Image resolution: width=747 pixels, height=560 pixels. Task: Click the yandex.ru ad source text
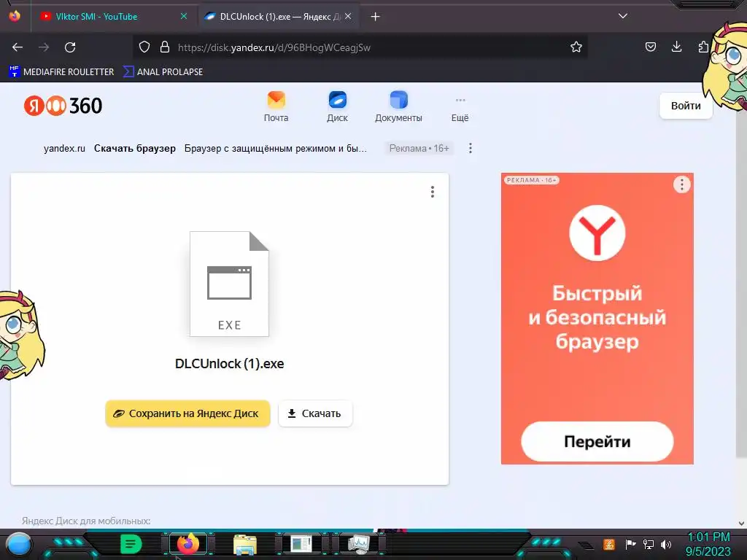pos(64,148)
